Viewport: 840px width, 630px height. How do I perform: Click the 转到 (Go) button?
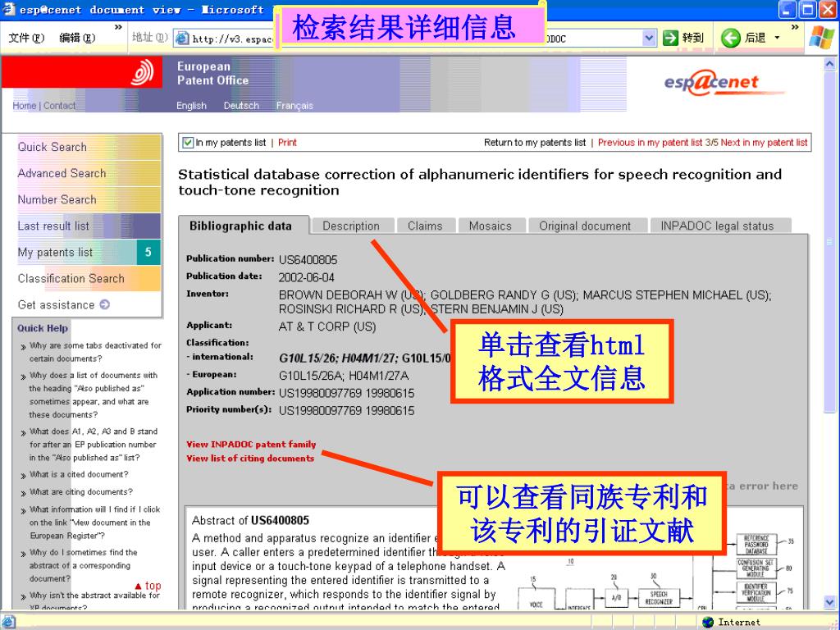tap(683, 38)
